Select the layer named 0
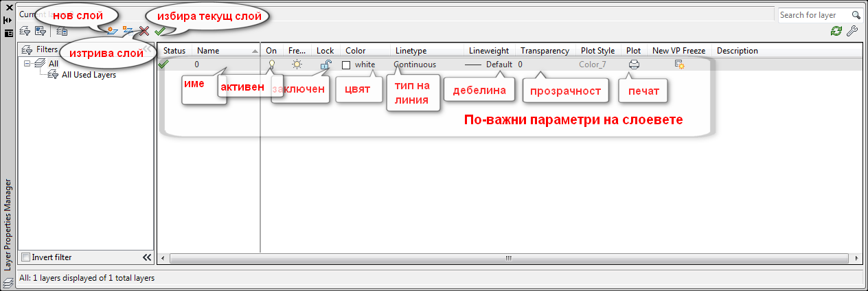The width and height of the screenshot is (868, 291). point(196,64)
